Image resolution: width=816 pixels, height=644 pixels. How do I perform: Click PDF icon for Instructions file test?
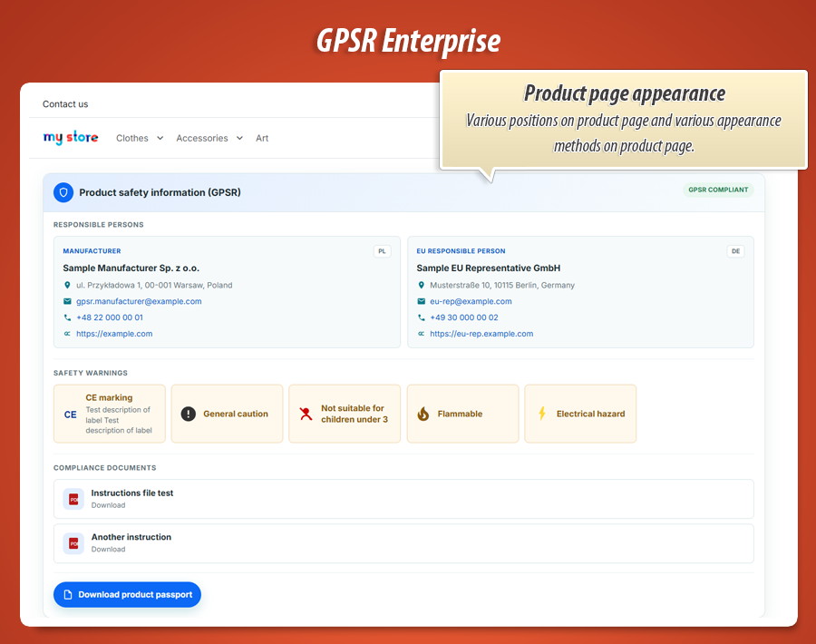pyautogui.click(x=73, y=499)
